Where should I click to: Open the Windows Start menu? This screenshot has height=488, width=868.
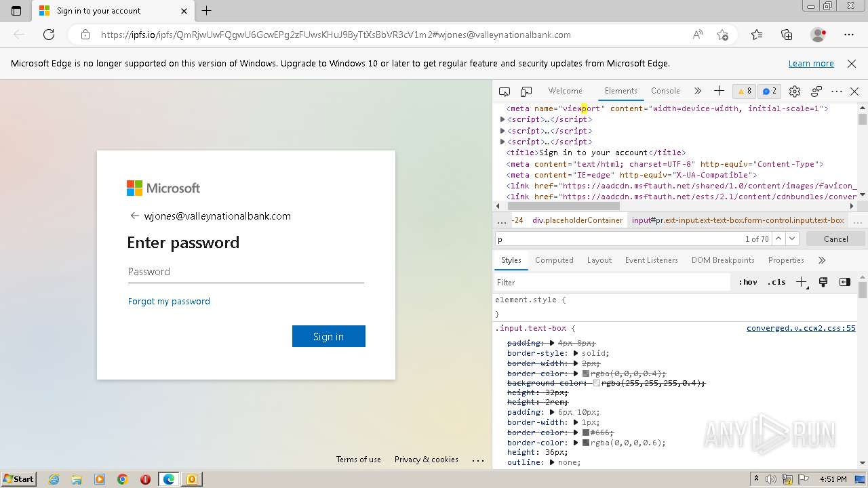pyautogui.click(x=18, y=479)
